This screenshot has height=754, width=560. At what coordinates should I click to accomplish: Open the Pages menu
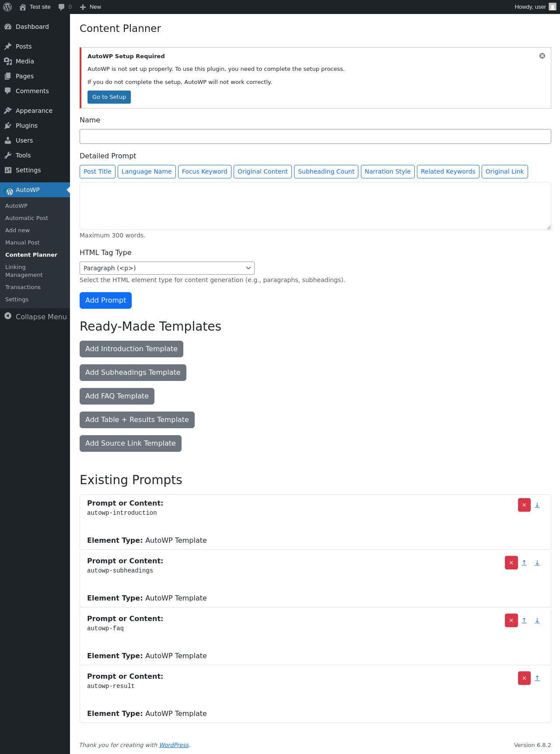[x=35, y=76]
